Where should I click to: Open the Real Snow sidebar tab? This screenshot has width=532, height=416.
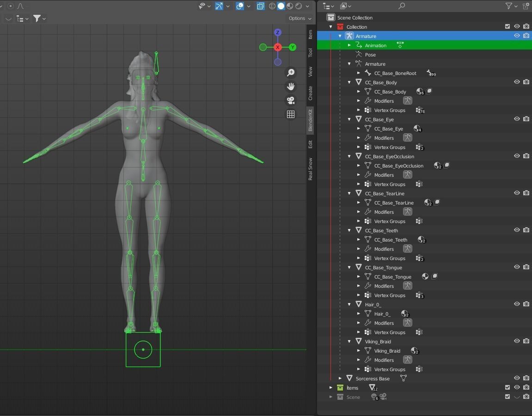pos(310,169)
